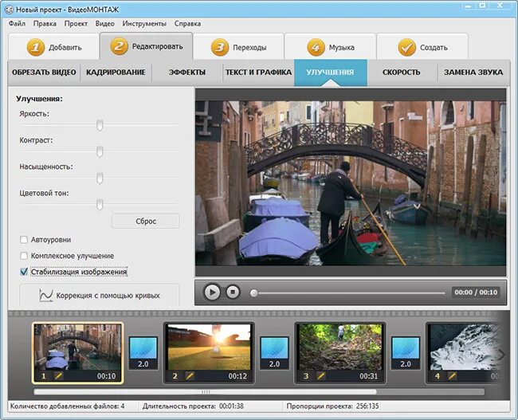The width and height of the screenshot is (518, 420).
Task: Play the video preview
Action: click(x=212, y=292)
